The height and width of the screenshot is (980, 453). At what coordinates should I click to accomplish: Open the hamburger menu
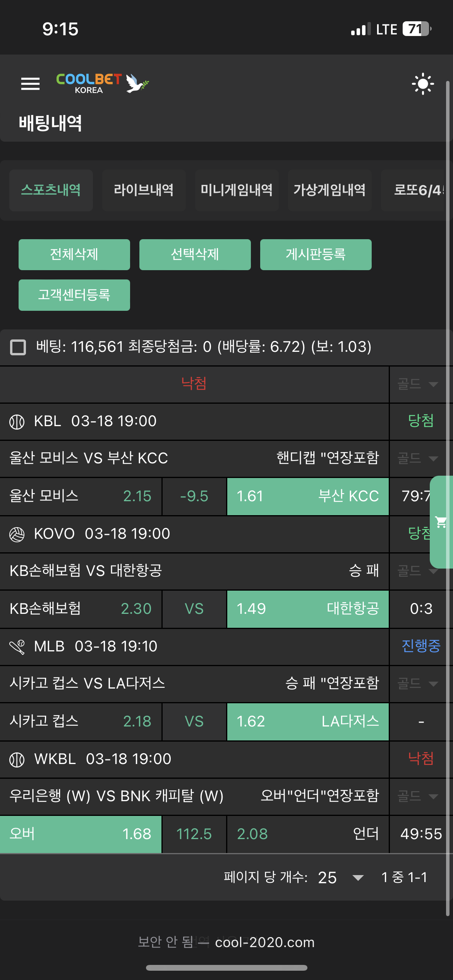pyautogui.click(x=30, y=84)
